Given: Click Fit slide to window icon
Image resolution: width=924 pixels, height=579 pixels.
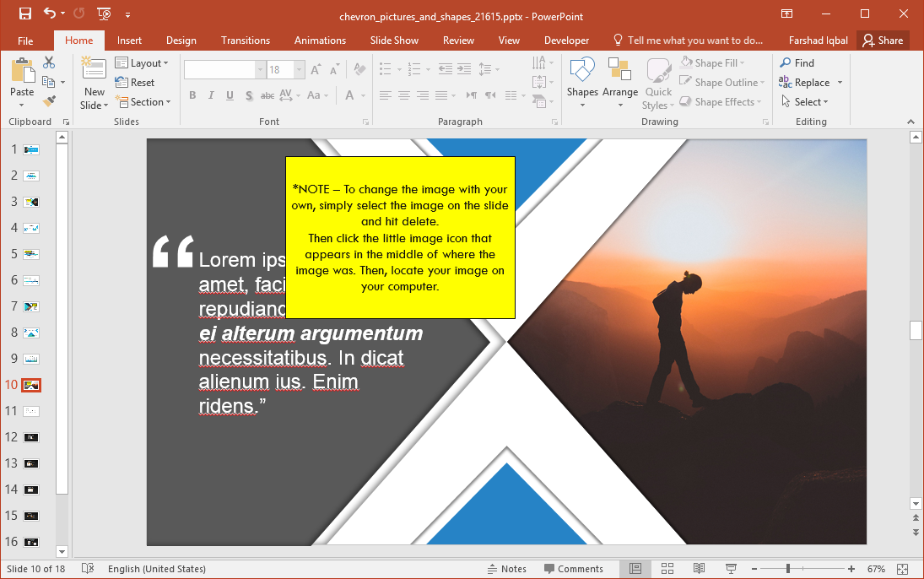Looking at the screenshot, I should (902, 569).
